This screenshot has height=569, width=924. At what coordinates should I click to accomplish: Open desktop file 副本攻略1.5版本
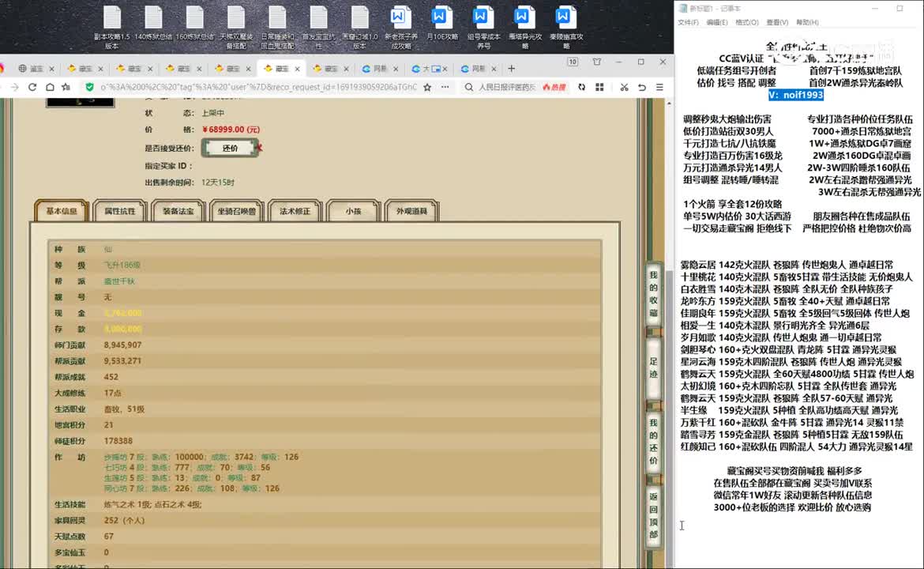point(112,27)
